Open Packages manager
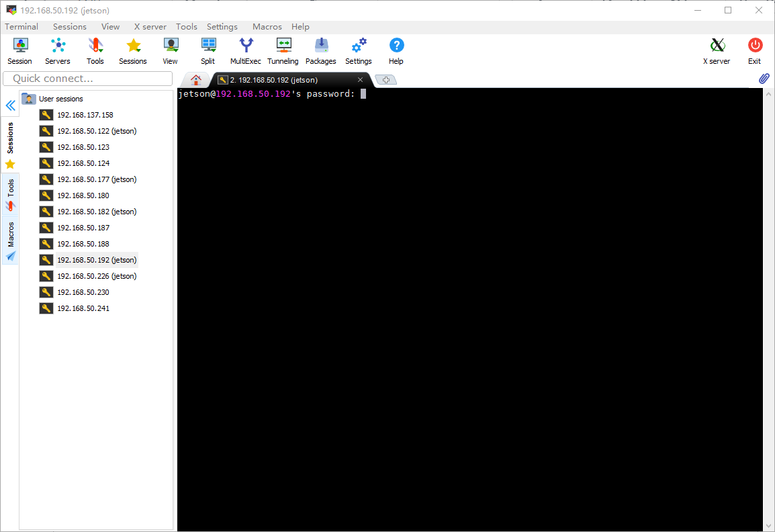This screenshot has width=775, height=532. click(x=321, y=51)
